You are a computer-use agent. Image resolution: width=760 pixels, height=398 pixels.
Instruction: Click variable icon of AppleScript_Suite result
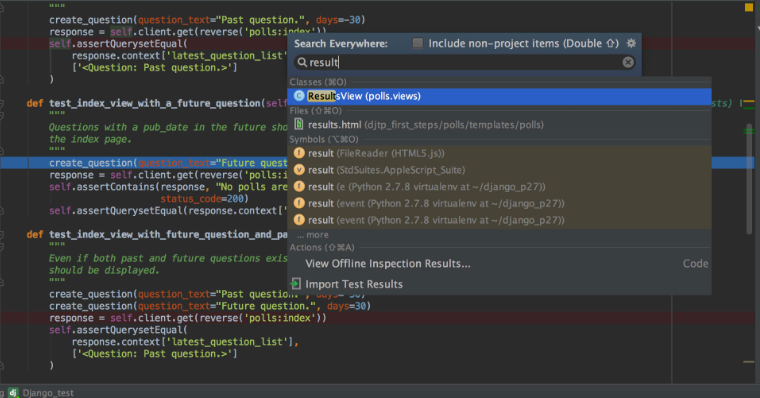pyautogui.click(x=299, y=170)
